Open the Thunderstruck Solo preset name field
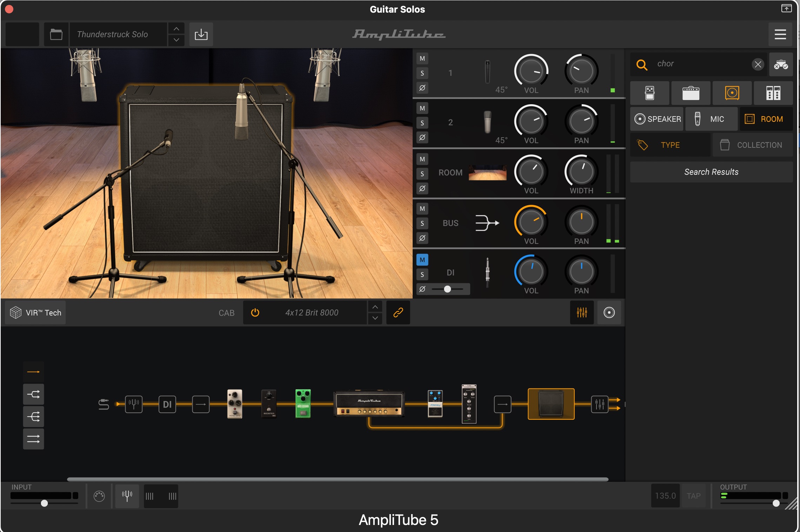 point(119,34)
